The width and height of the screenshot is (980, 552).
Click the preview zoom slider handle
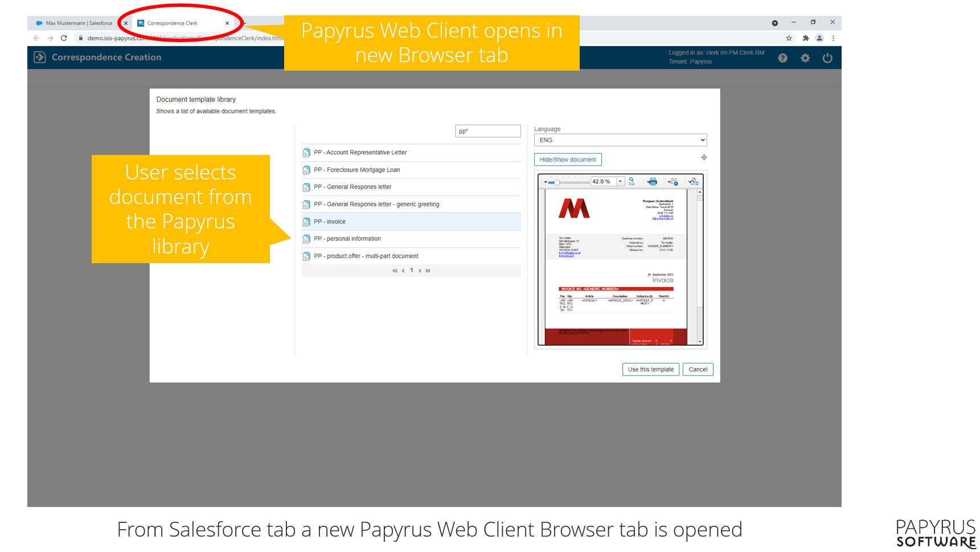click(x=556, y=182)
